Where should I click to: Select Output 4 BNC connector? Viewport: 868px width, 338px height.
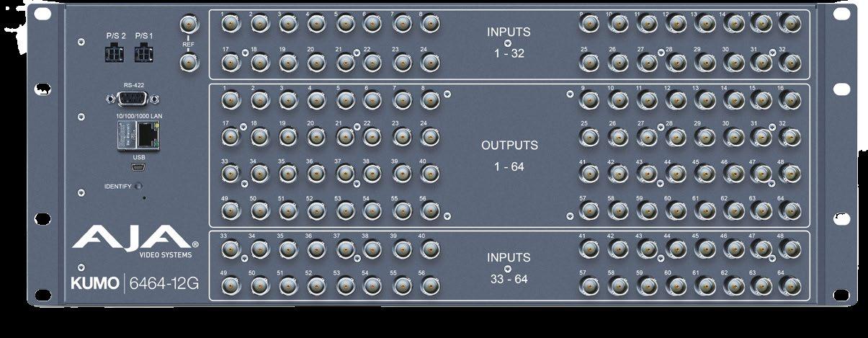[316, 99]
